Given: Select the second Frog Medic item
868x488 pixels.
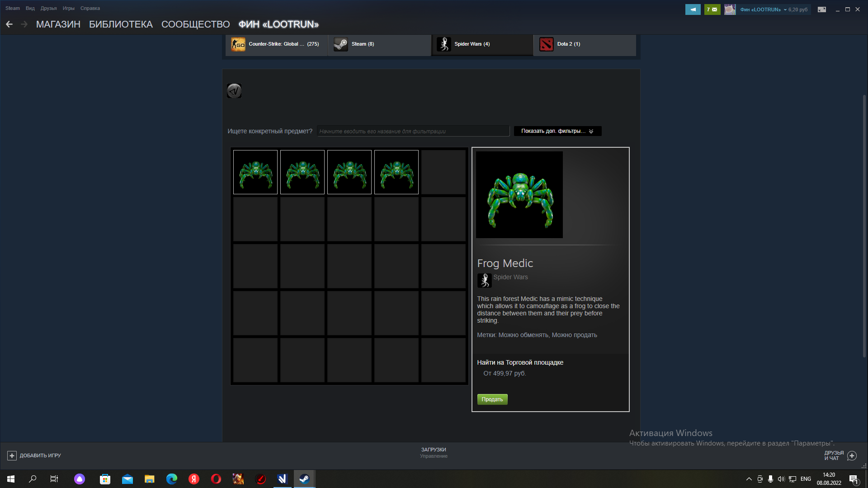Looking at the screenshot, I should (x=302, y=172).
